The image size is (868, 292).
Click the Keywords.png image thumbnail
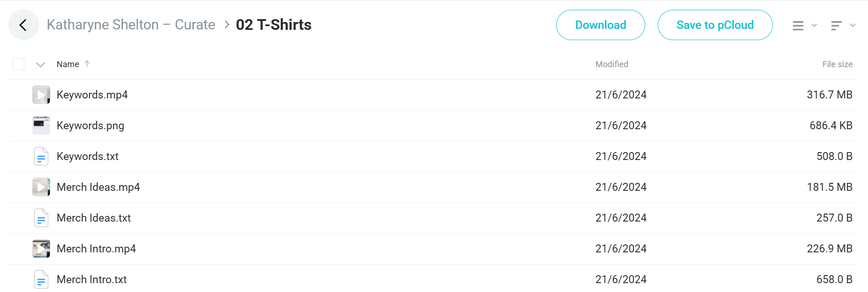click(x=41, y=125)
